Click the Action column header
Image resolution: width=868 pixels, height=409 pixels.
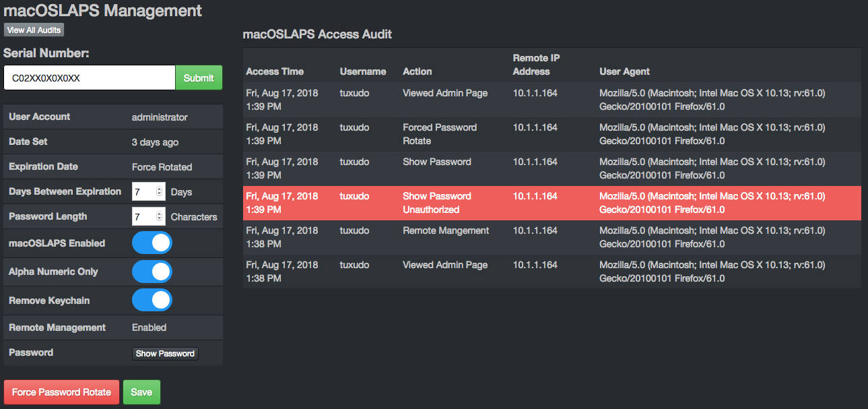(x=418, y=71)
